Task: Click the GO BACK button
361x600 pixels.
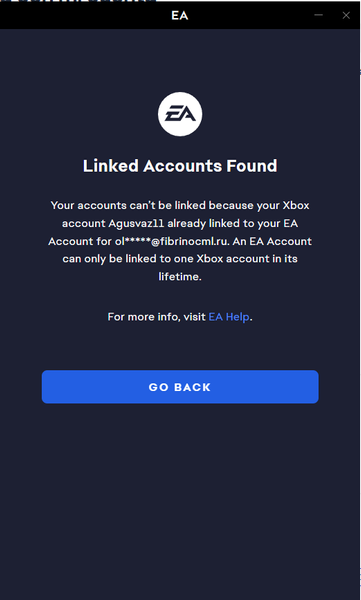Action: 180,387
